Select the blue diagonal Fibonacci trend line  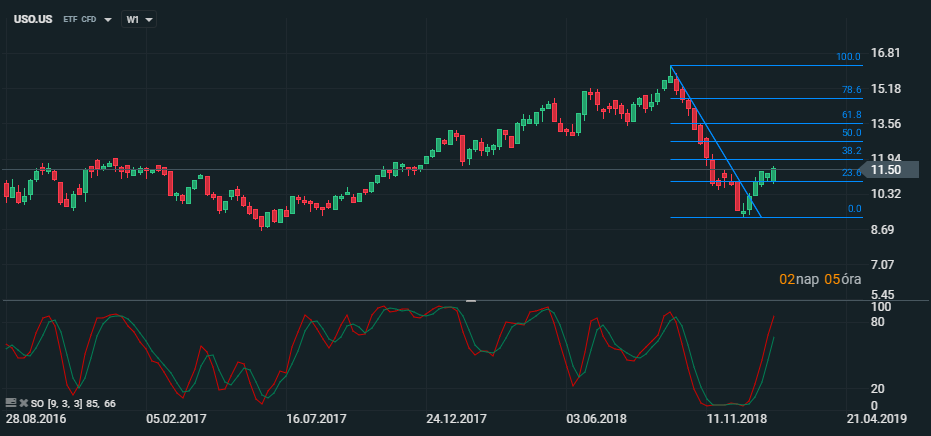(715, 141)
